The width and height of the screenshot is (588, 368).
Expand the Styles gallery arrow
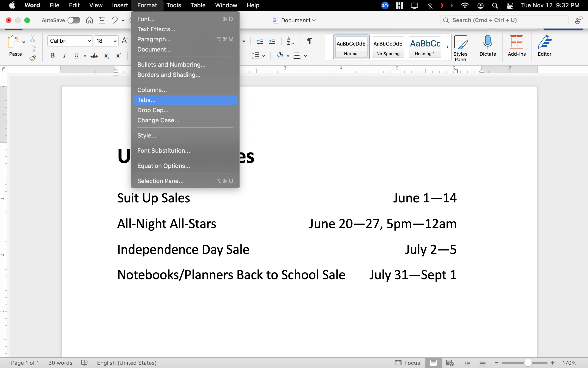point(447,47)
